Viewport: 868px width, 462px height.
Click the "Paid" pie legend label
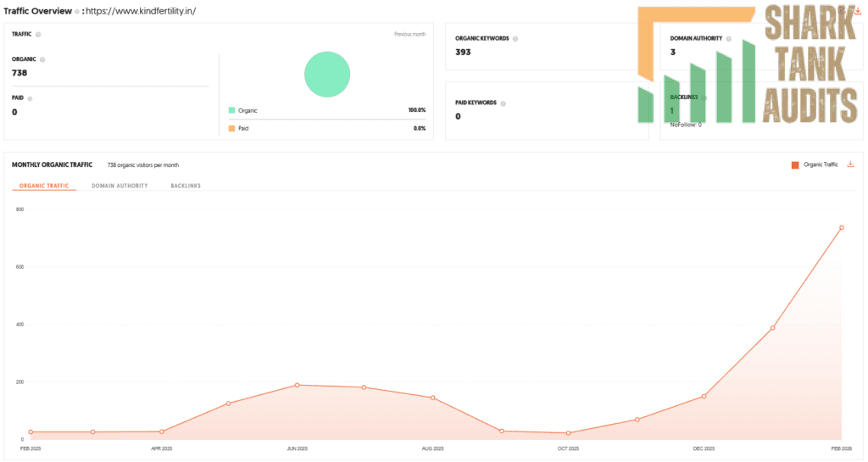tap(243, 128)
